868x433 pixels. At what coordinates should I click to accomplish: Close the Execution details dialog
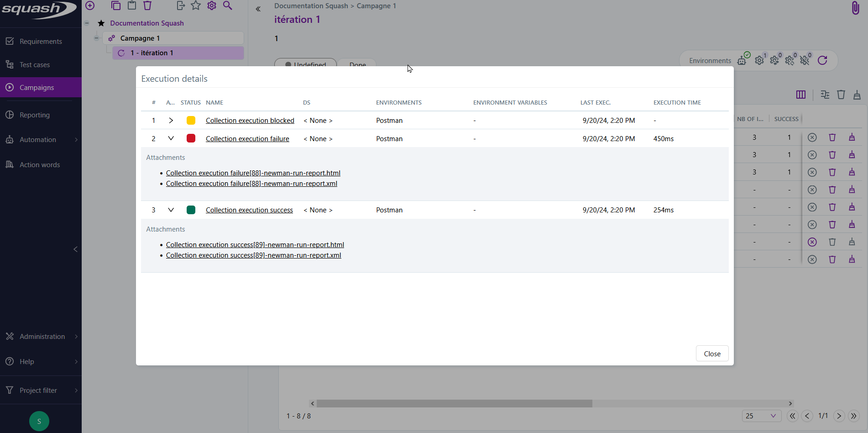[712, 353]
